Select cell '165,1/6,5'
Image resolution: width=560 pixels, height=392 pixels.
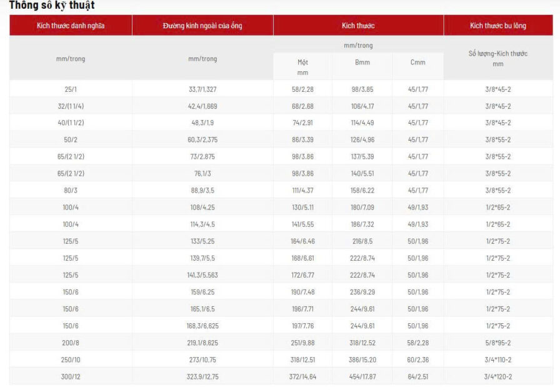(x=202, y=309)
